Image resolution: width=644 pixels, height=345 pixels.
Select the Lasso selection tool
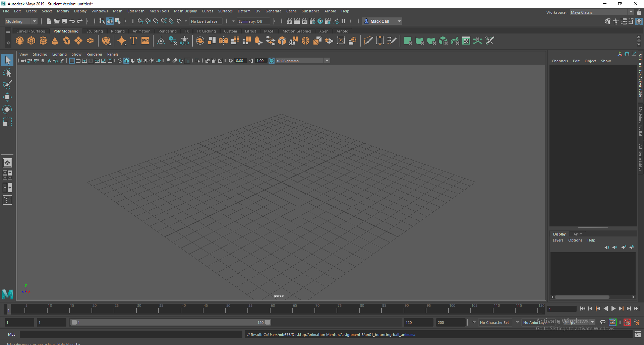[7, 73]
